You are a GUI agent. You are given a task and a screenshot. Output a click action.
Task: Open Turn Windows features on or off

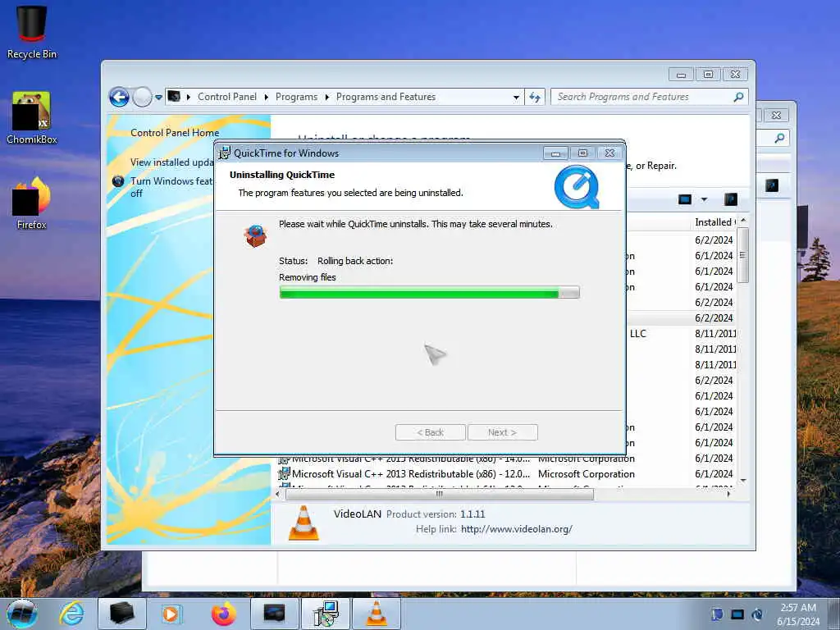coord(171,187)
